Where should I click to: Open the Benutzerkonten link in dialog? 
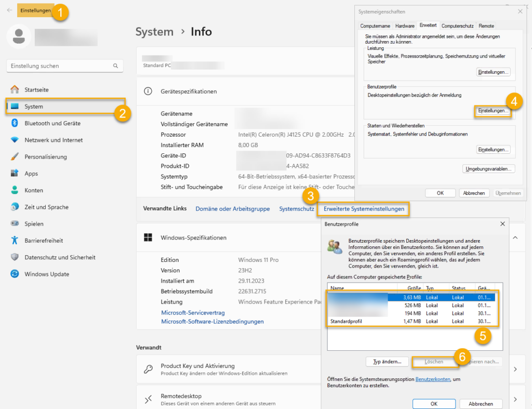433,379
